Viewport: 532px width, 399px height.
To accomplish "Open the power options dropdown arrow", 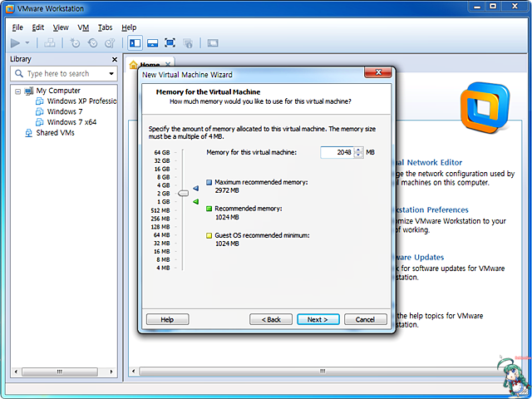I will 27,43.
